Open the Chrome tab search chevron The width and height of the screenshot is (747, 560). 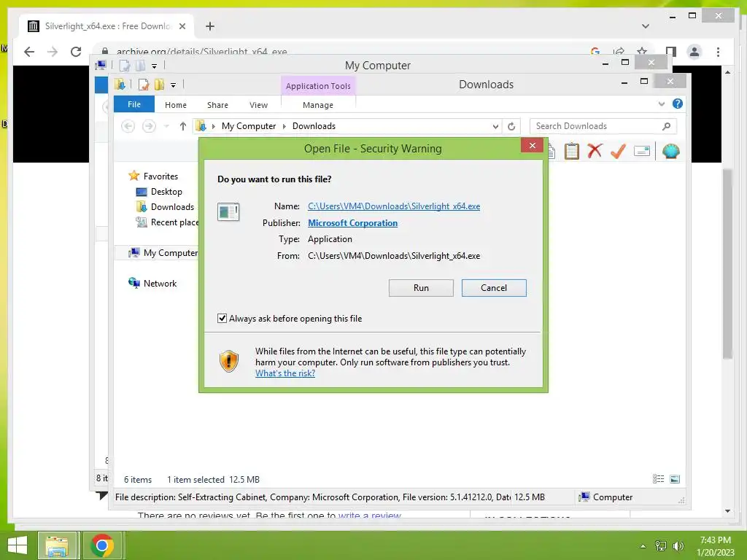click(645, 26)
